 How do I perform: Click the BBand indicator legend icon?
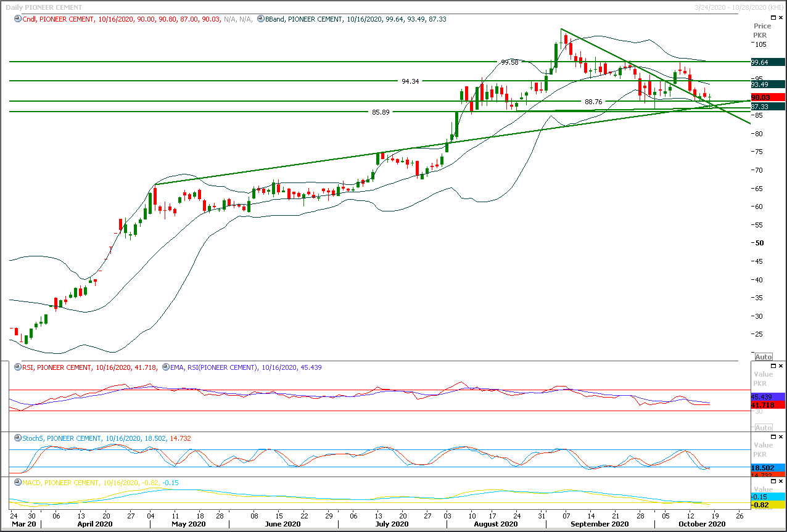(260, 19)
